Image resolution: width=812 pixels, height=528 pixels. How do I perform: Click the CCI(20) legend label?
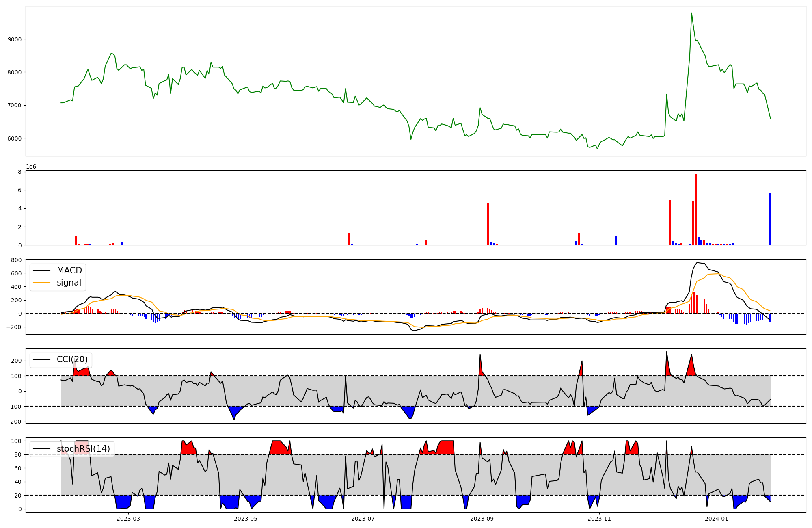[72, 359]
